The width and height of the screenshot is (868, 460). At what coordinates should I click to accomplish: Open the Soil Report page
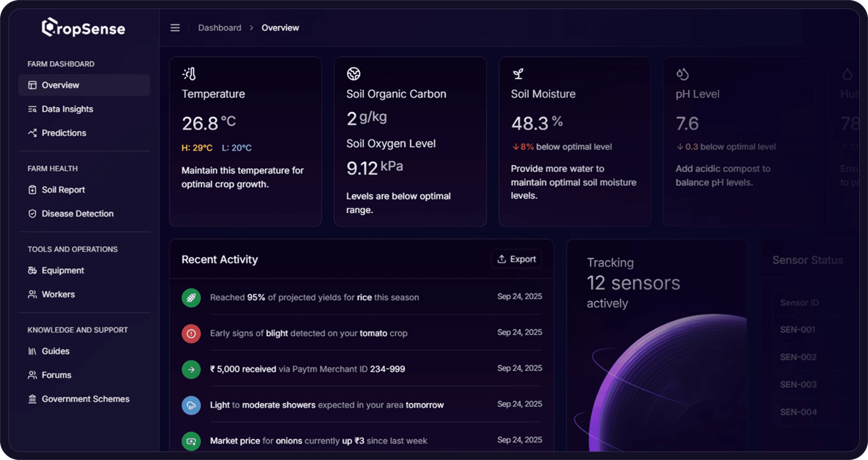coord(63,190)
